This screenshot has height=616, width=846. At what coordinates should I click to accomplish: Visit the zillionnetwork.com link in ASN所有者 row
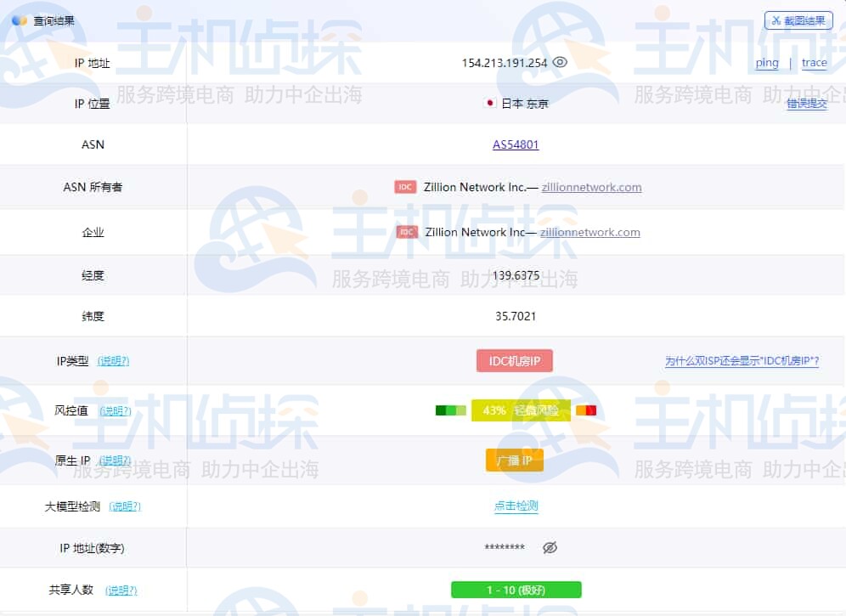point(590,187)
